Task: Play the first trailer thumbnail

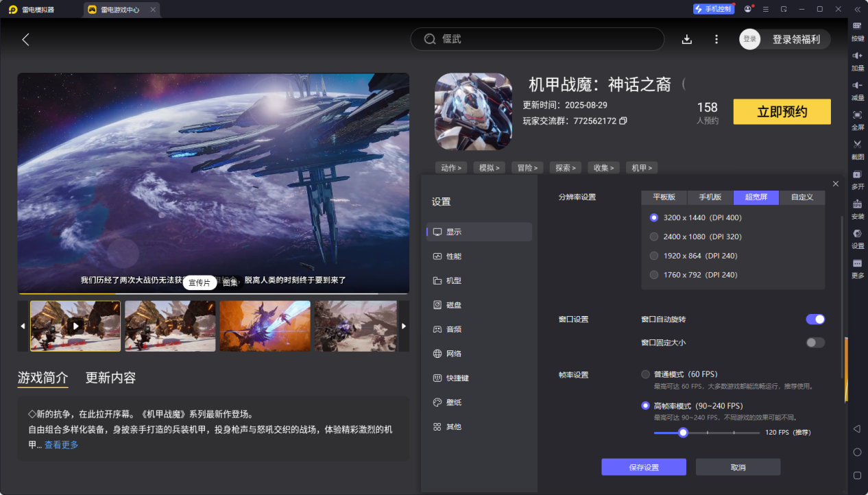Action: [x=75, y=326]
